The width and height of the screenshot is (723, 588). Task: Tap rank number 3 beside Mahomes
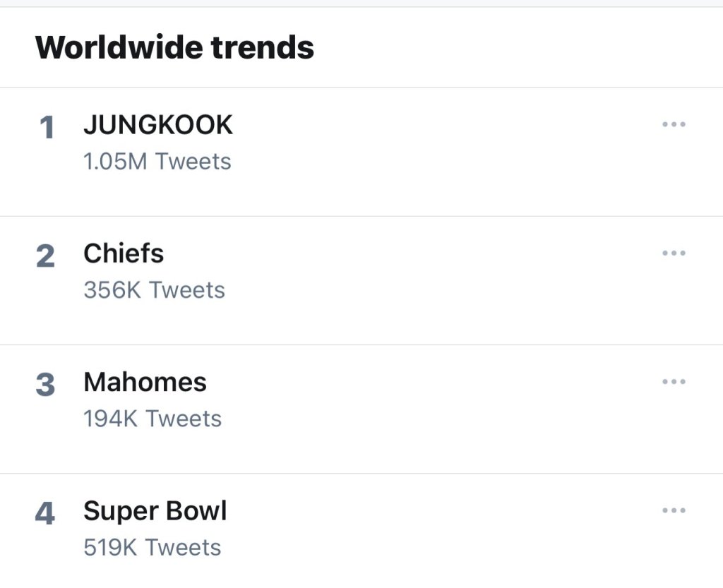coord(45,385)
